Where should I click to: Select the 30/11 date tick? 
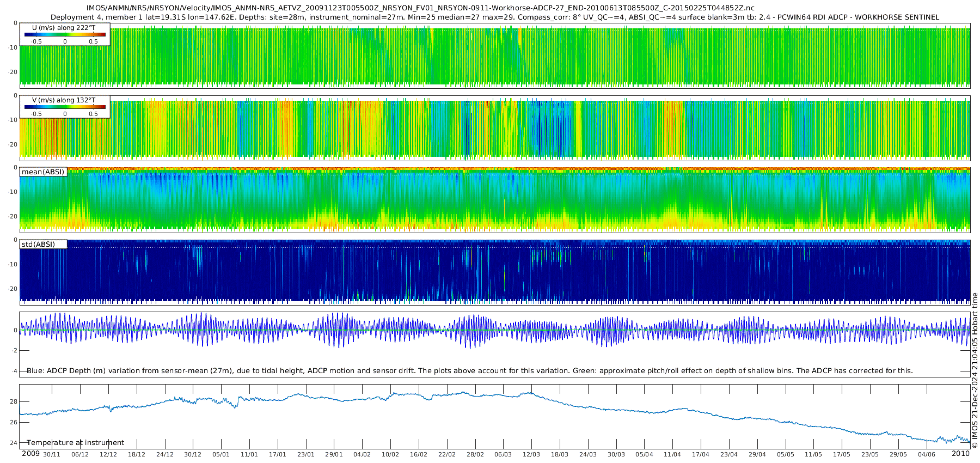point(52,454)
